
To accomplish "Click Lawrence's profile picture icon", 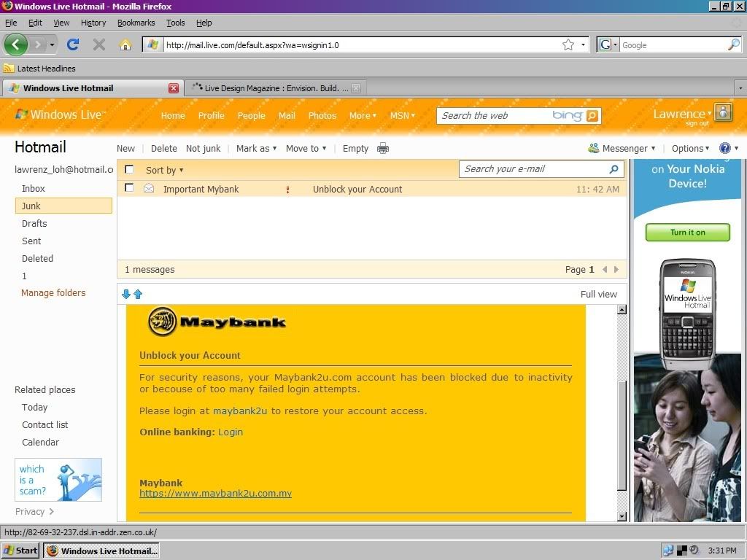I will click(723, 113).
